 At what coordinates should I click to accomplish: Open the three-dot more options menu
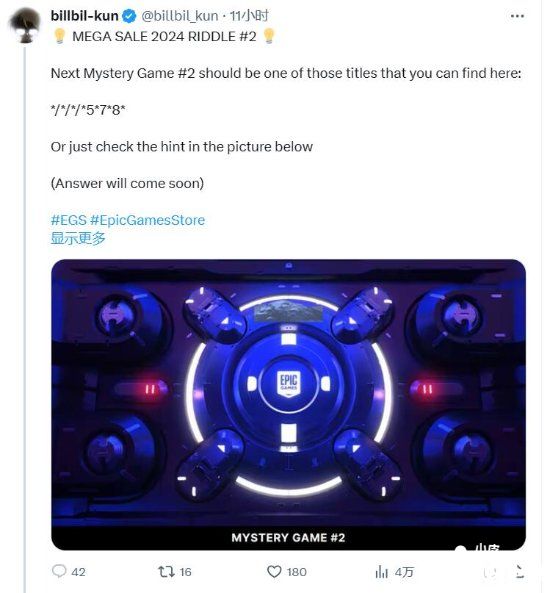tap(517, 16)
